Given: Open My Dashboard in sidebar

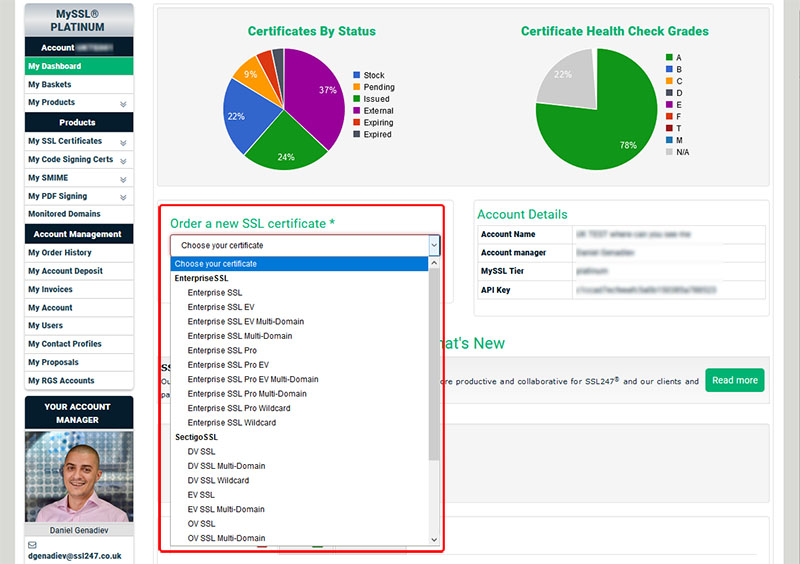Looking at the screenshot, I should (x=55, y=66).
